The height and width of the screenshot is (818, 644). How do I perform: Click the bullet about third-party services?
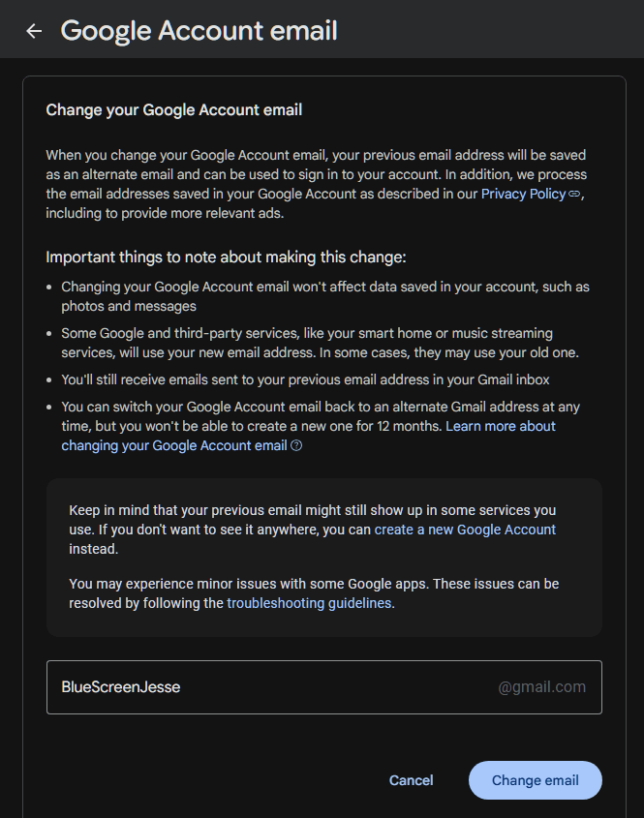pyautogui.click(x=320, y=342)
